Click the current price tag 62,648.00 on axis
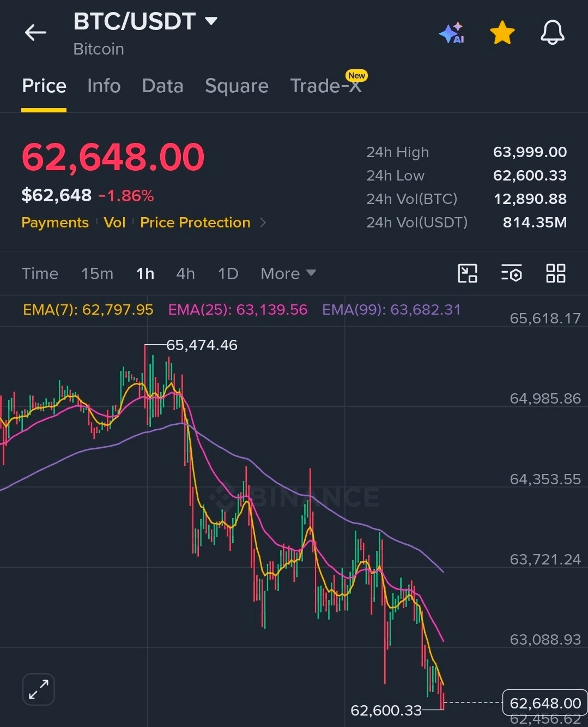Viewport: 588px width, 727px height. pos(545,704)
